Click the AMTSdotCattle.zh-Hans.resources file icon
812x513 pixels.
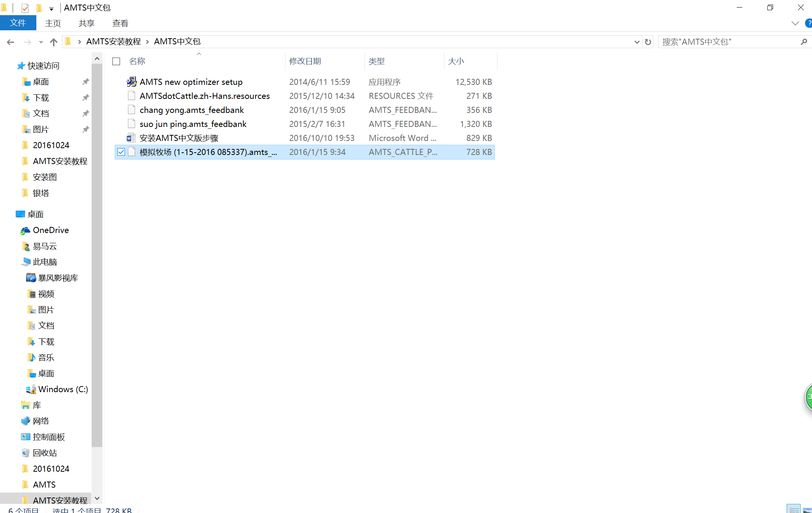click(x=131, y=95)
